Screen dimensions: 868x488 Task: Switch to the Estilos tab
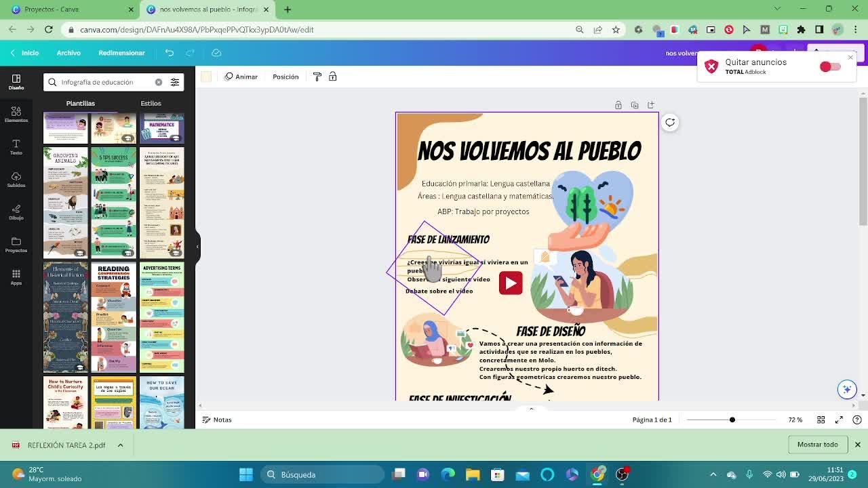click(151, 104)
